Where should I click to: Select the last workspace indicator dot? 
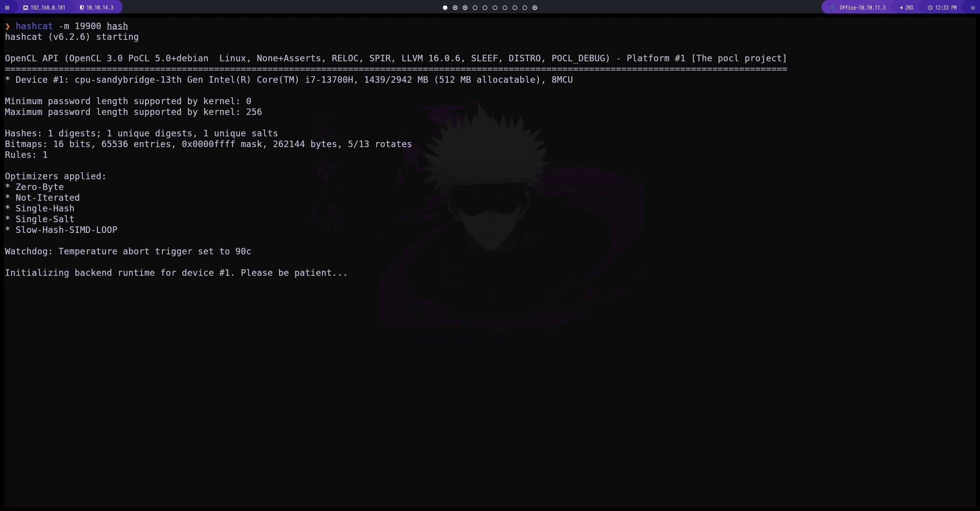point(535,8)
